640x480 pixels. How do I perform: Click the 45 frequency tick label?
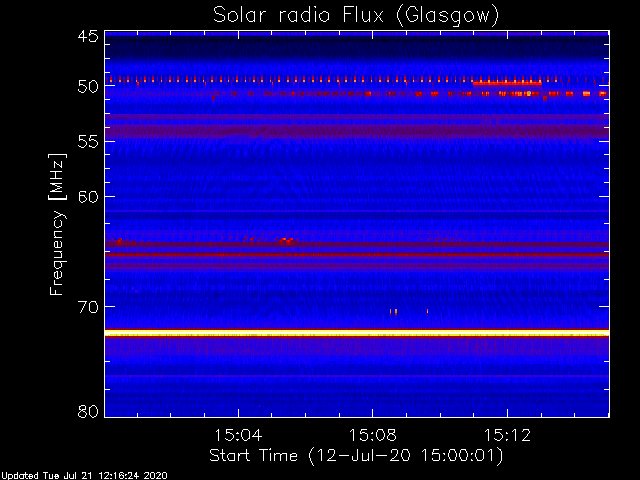click(x=88, y=36)
